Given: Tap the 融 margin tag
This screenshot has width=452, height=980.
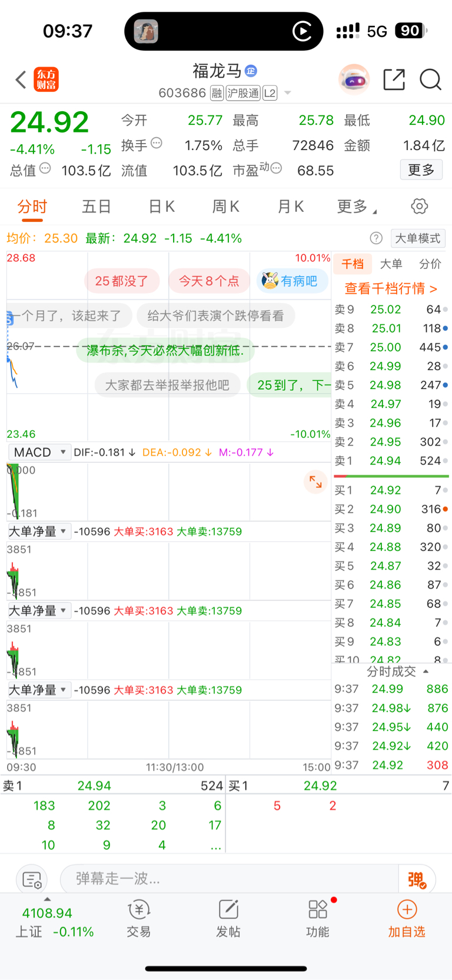Looking at the screenshot, I should 217,93.
